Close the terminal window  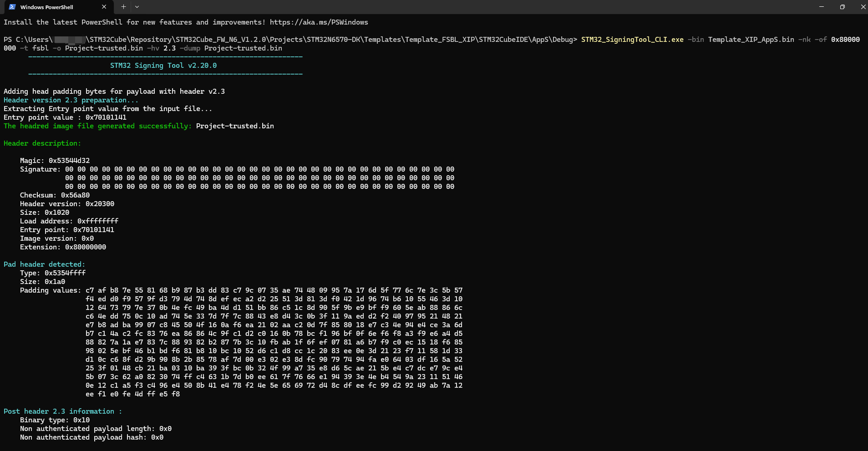[x=863, y=7]
